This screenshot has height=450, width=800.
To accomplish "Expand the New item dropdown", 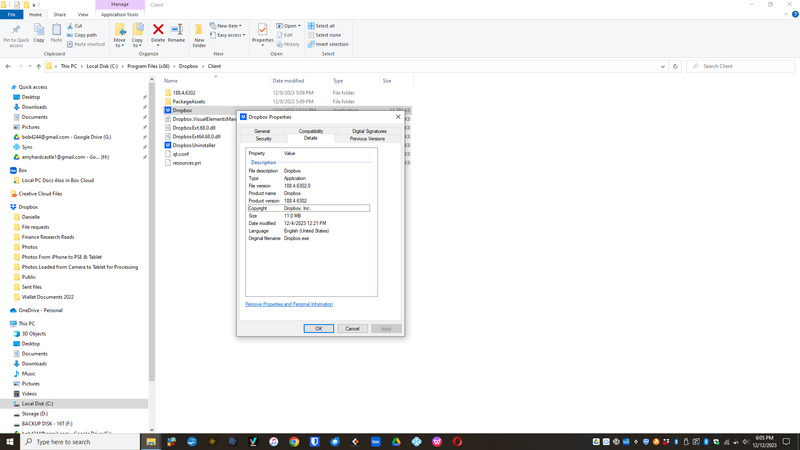I will click(x=226, y=26).
